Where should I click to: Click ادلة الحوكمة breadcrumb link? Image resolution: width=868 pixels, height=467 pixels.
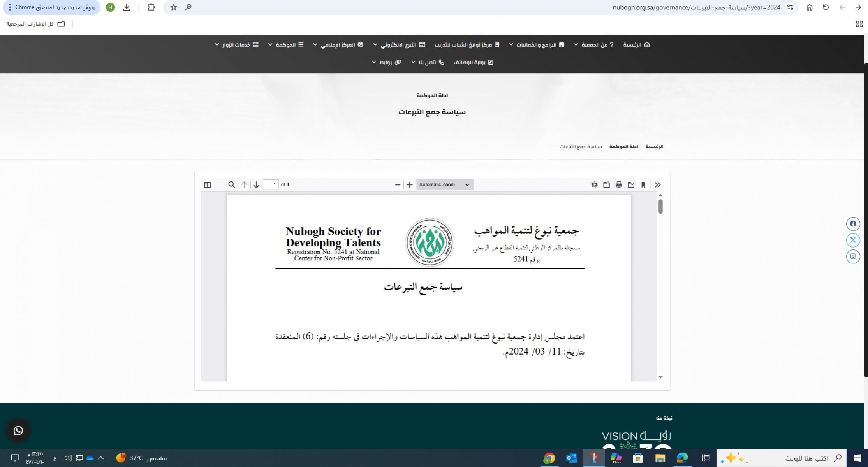point(623,147)
